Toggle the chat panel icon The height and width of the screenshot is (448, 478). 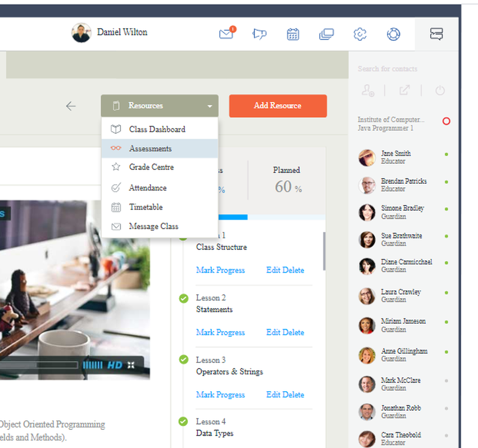436,34
